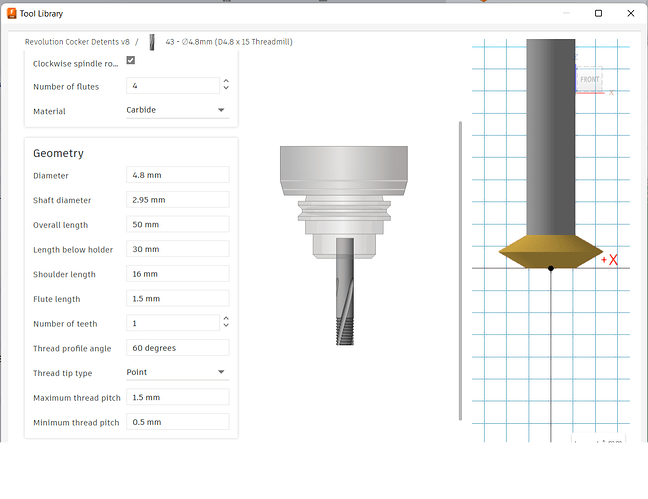Click the gray tool shaft in profile view
The image size is (648, 499).
point(550,137)
